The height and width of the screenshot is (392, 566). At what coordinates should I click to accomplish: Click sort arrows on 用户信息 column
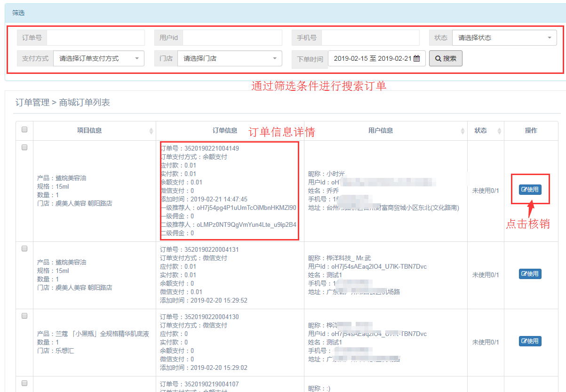462,131
